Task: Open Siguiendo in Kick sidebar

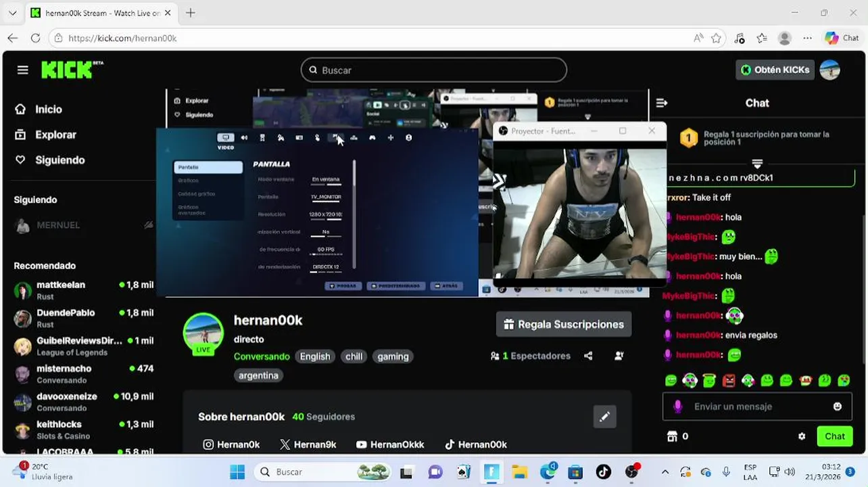Action: point(50,160)
